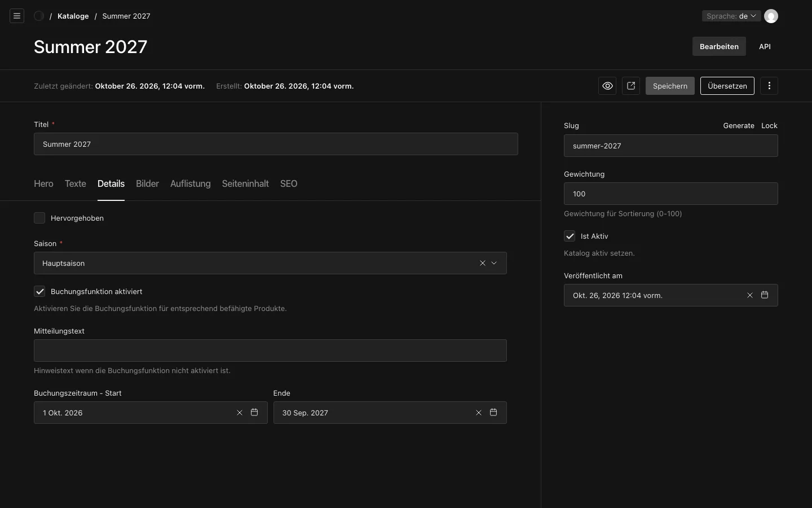The height and width of the screenshot is (508, 812).
Task: Click the empty Mitteilungstext field
Action: [x=270, y=351]
